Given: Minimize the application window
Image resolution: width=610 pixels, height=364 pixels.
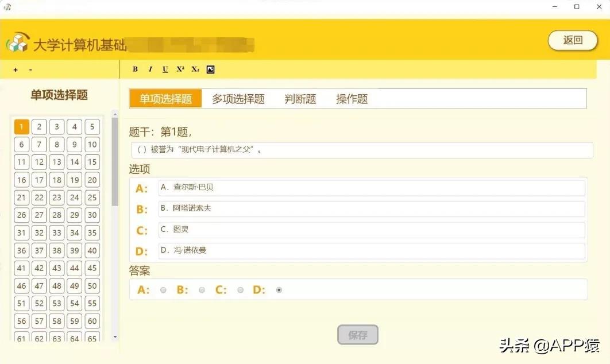Looking at the screenshot, I should tap(555, 7).
